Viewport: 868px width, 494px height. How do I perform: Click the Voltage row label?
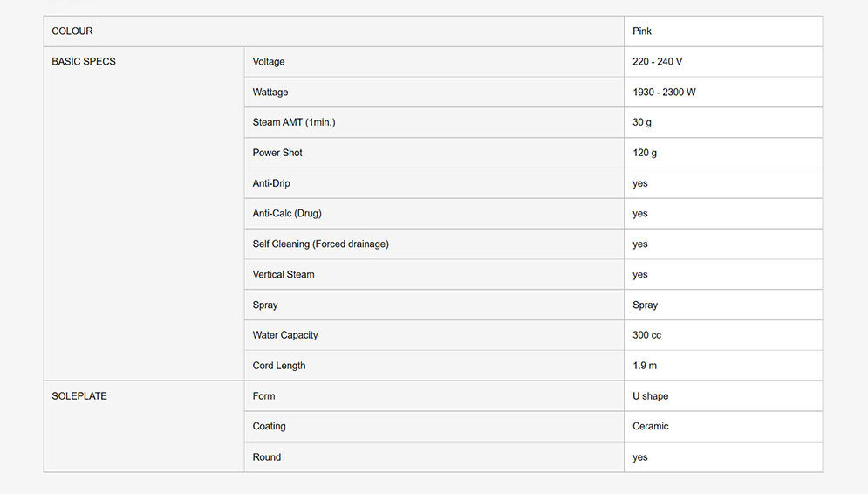[269, 62]
